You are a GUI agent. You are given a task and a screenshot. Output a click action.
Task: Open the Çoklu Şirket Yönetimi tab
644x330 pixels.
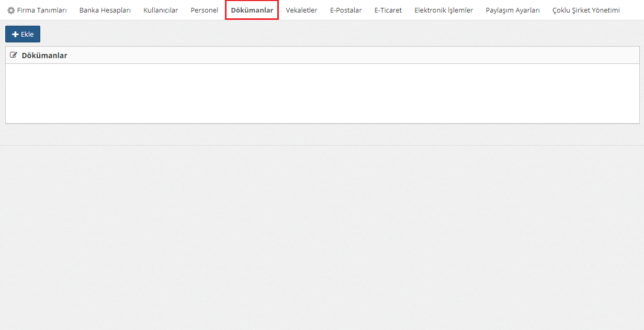click(x=586, y=10)
